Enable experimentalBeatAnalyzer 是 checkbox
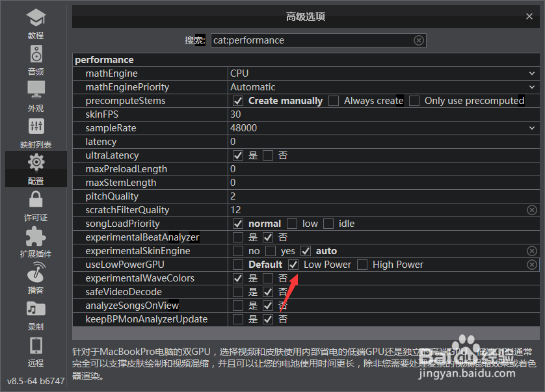The width and height of the screenshot is (545, 392). tap(238, 237)
